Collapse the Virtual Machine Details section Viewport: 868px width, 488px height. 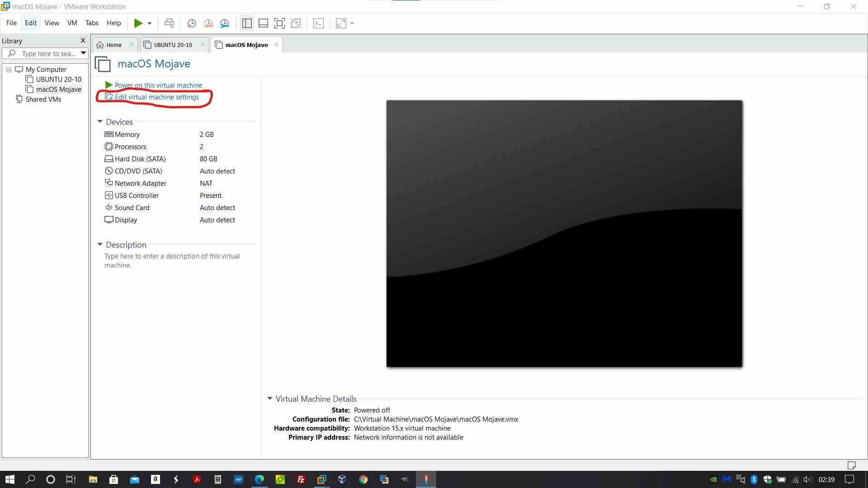270,399
